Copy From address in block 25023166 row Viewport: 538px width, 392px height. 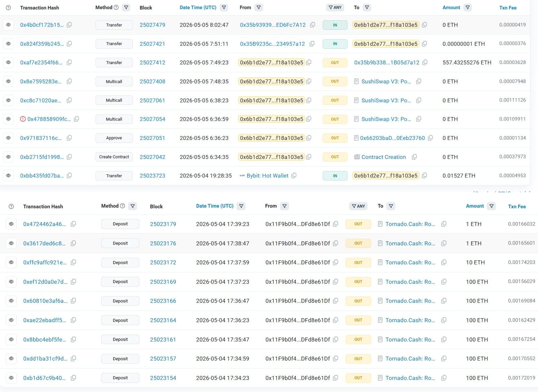[x=335, y=301]
